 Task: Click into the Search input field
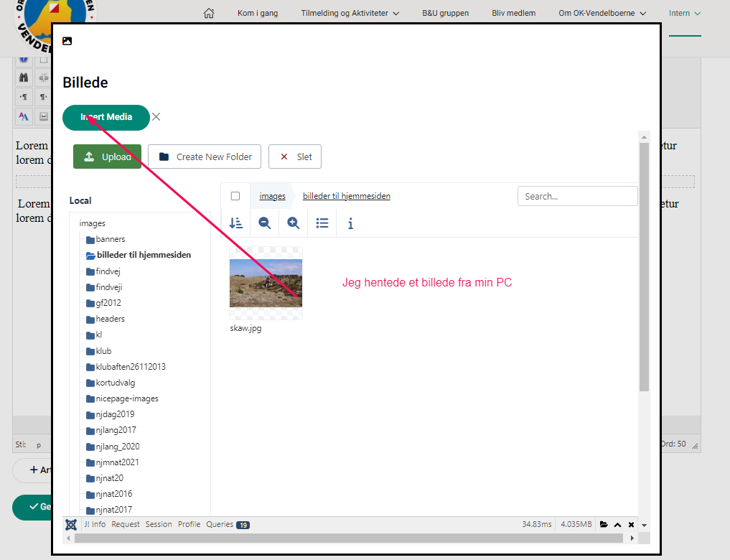pyautogui.click(x=577, y=196)
